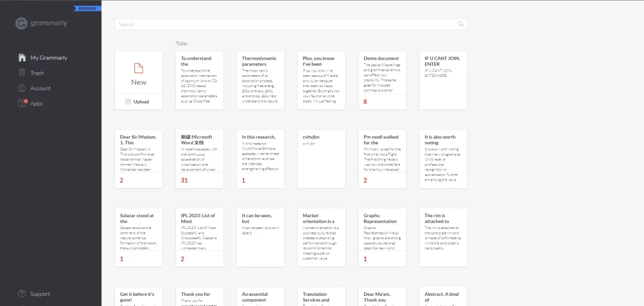
Task: Open the "It can be seen, but" document
Action: [261, 237]
